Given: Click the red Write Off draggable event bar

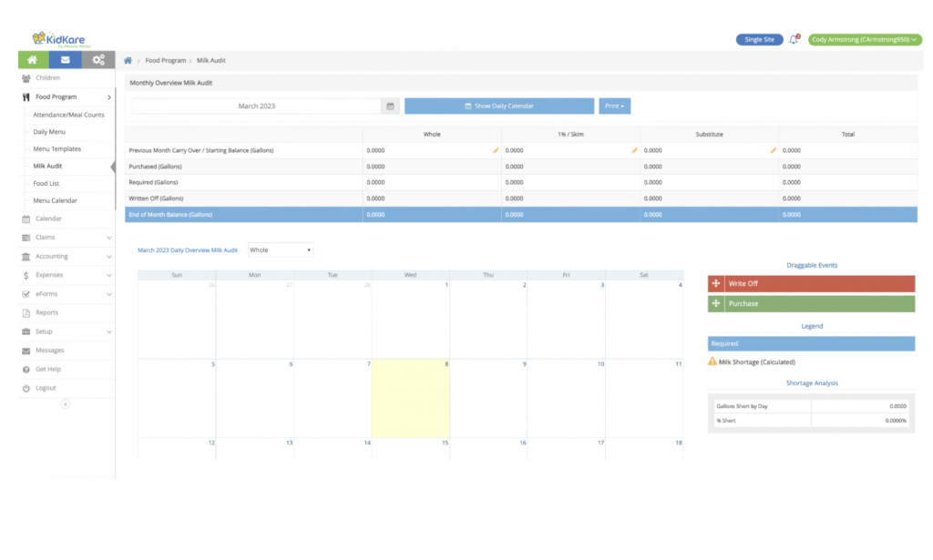Looking at the screenshot, I should click(x=811, y=283).
